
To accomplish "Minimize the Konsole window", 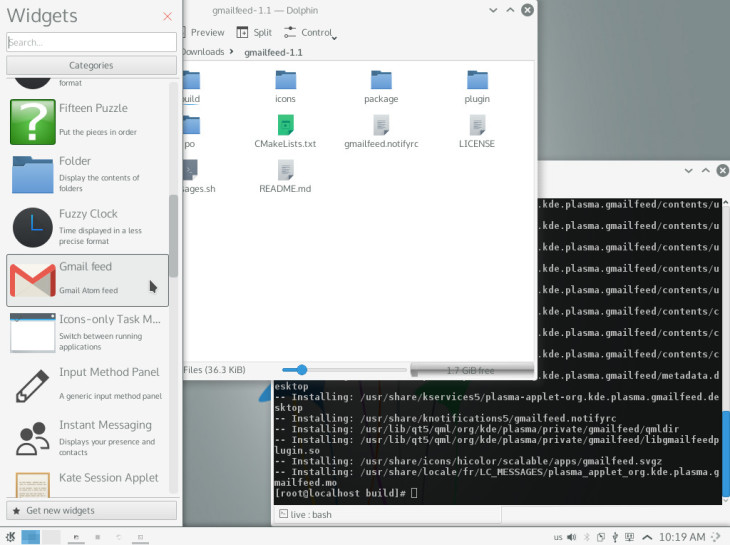I will [x=689, y=171].
